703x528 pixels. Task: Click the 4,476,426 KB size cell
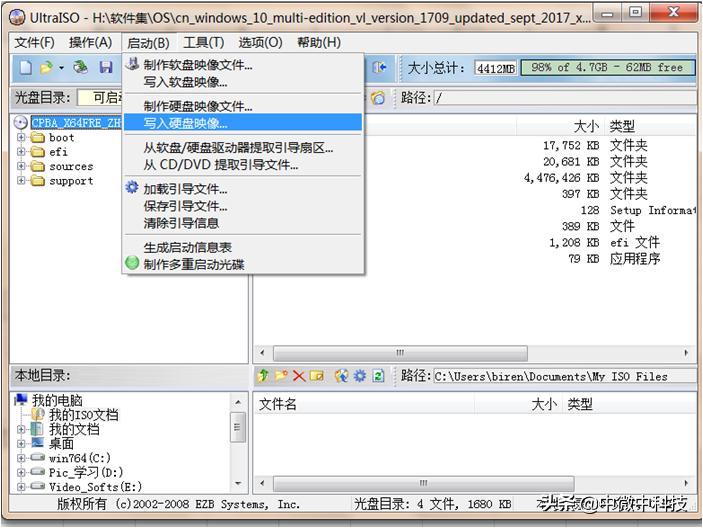pos(562,178)
